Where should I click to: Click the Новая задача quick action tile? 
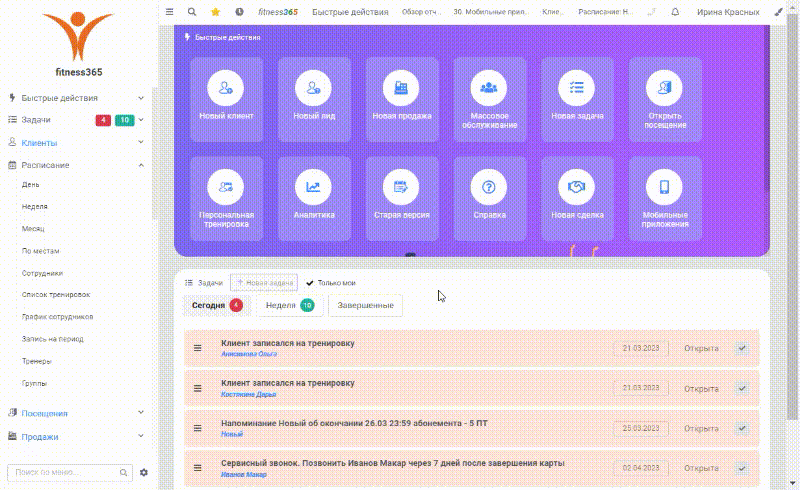(577, 99)
